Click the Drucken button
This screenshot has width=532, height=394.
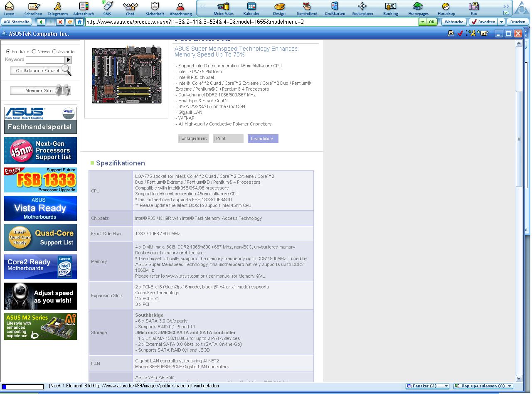point(518,22)
